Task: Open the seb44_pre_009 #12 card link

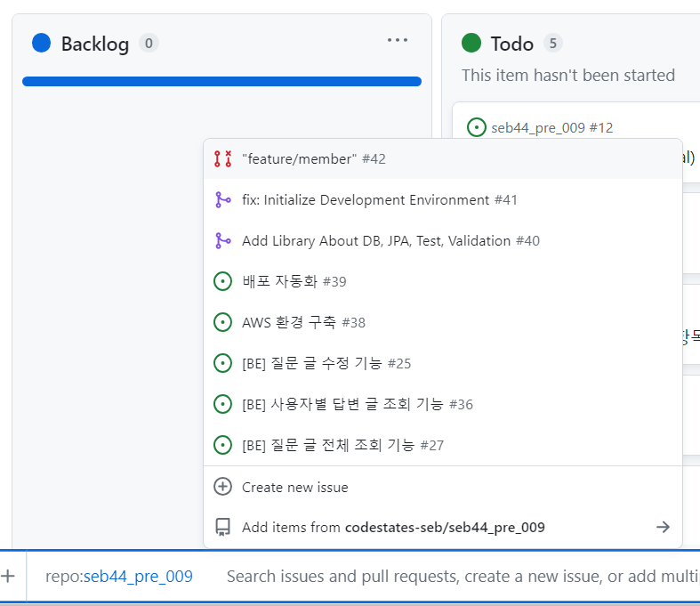Action: click(551, 128)
